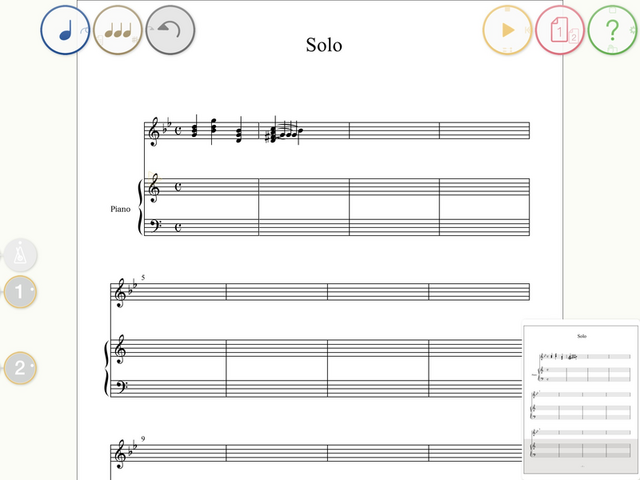Tap the common time signature on the piano treble staff
Viewport: 640px width, 480px height.
[x=178, y=187]
